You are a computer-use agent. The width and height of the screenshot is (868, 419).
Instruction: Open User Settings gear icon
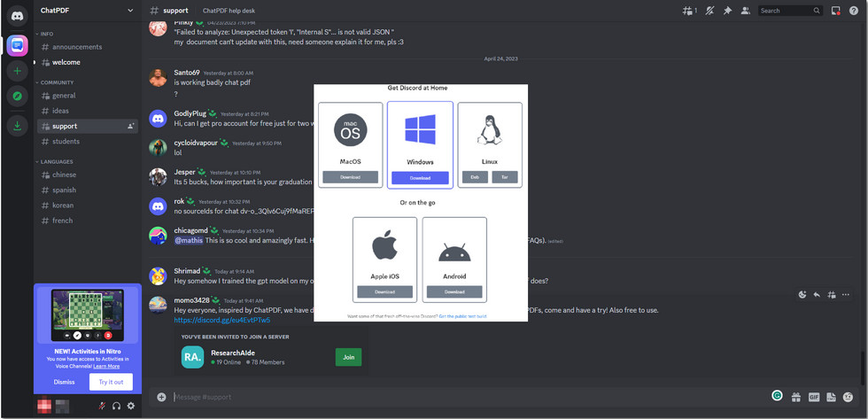point(131,406)
